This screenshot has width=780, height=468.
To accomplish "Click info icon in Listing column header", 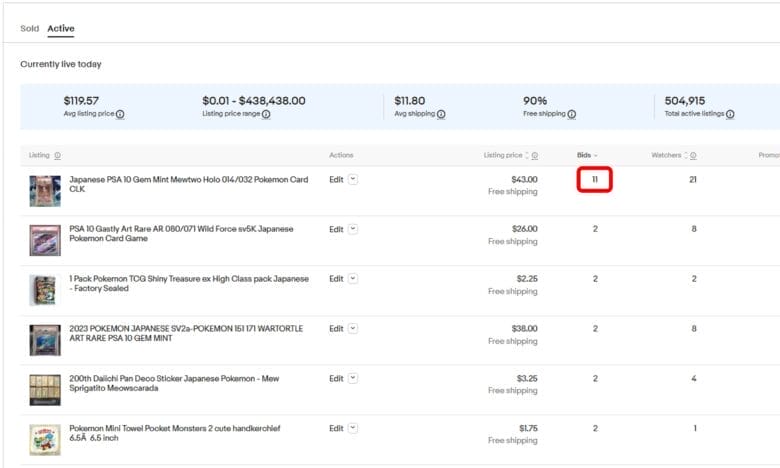I will click(x=57, y=156).
